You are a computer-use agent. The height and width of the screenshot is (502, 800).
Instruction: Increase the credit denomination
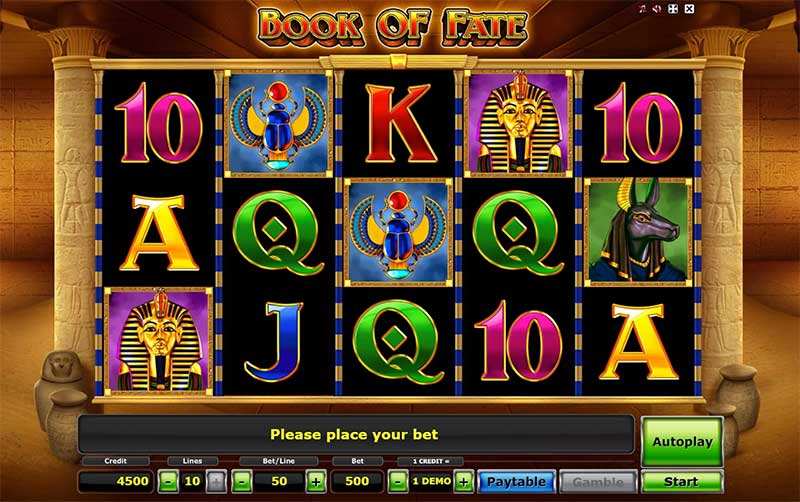click(x=463, y=481)
